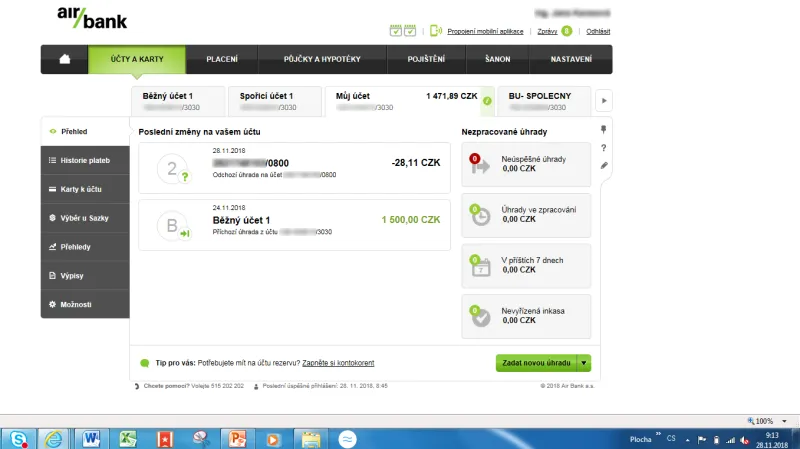The height and width of the screenshot is (449, 800).
Task: Open the Neúspěšné úhrady panel
Action: (525, 164)
